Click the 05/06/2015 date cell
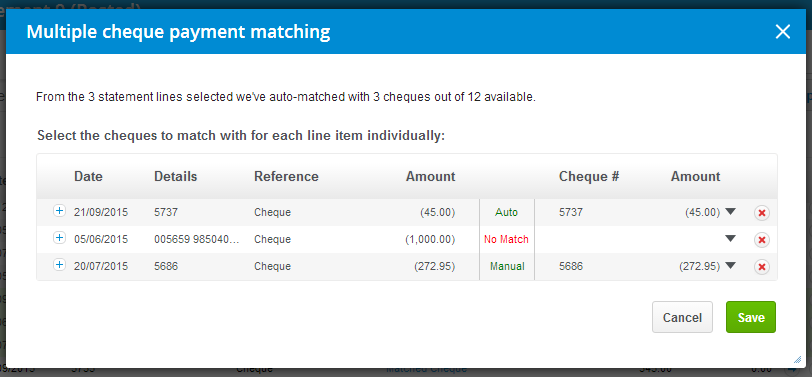The height and width of the screenshot is (377, 812). (x=101, y=239)
